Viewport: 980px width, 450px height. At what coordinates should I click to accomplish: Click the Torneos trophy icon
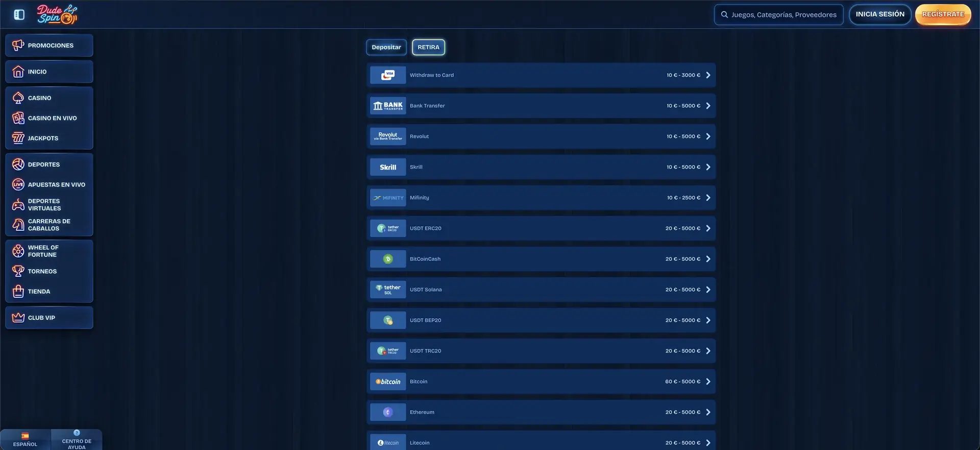click(x=18, y=271)
